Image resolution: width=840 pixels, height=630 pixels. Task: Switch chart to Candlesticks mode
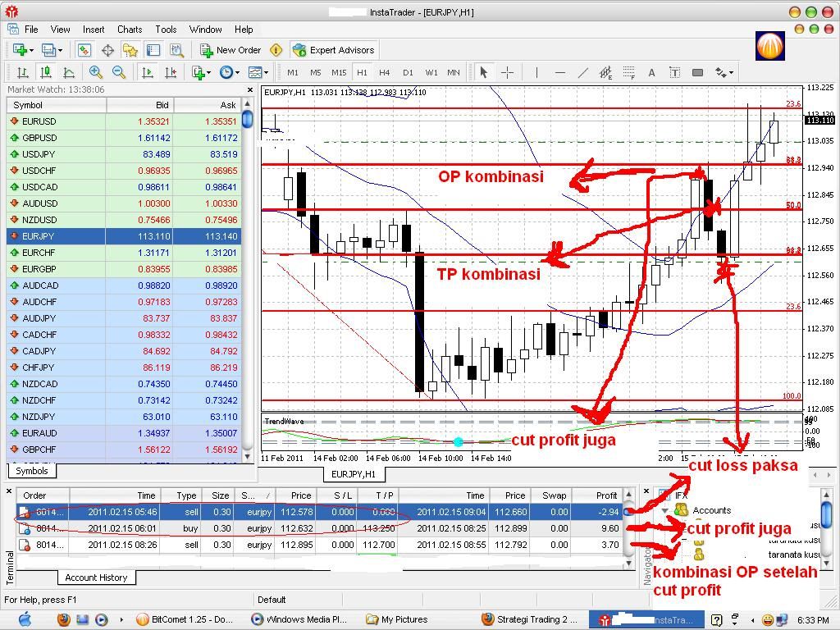(46, 72)
